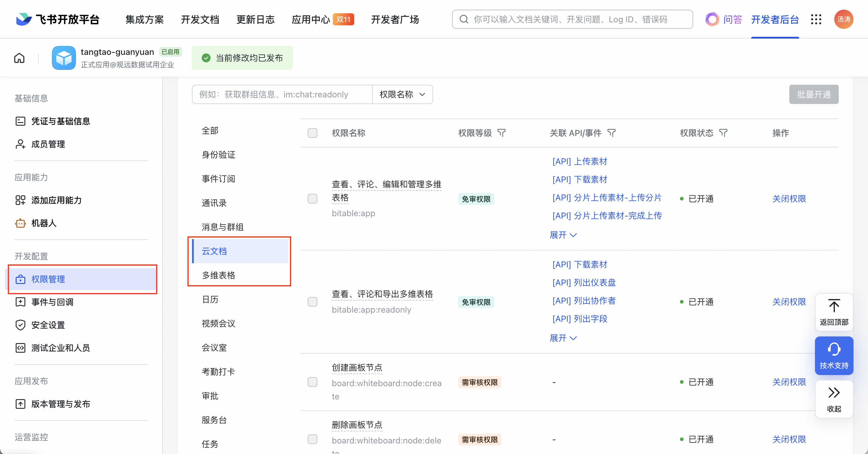Select the 日历 permission category
Screen dimensions: 868x454
(x=210, y=299)
